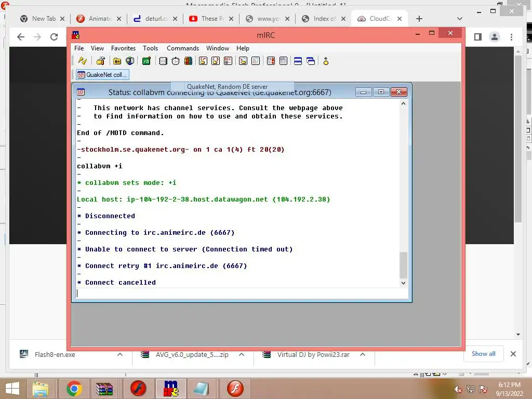Open the Notify List icon
The width and height of the screenshot is (532, 399).
click(271, 61)
